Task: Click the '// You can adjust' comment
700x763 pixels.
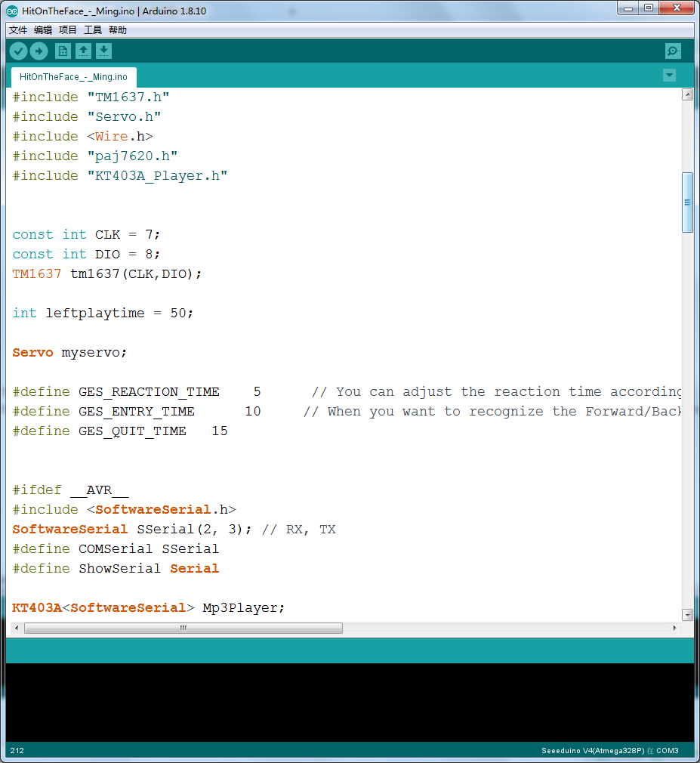Action: 496,392
